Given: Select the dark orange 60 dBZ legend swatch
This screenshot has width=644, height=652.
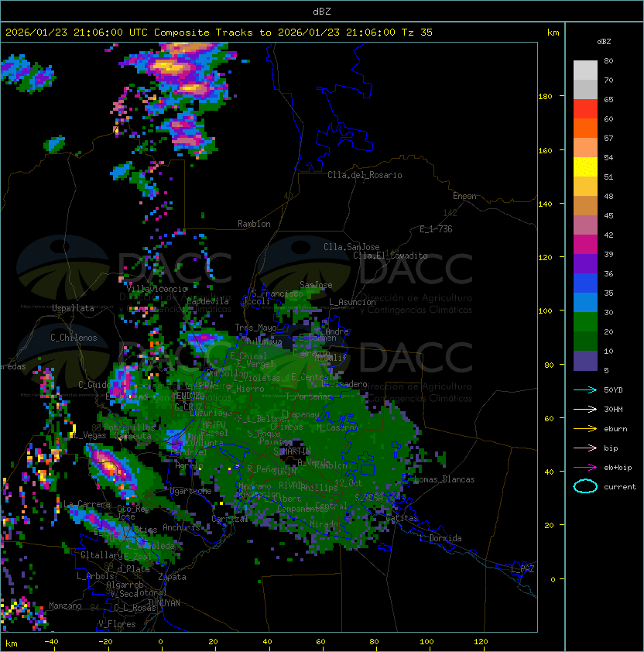Looking at the screenshot, I should 585,129.
